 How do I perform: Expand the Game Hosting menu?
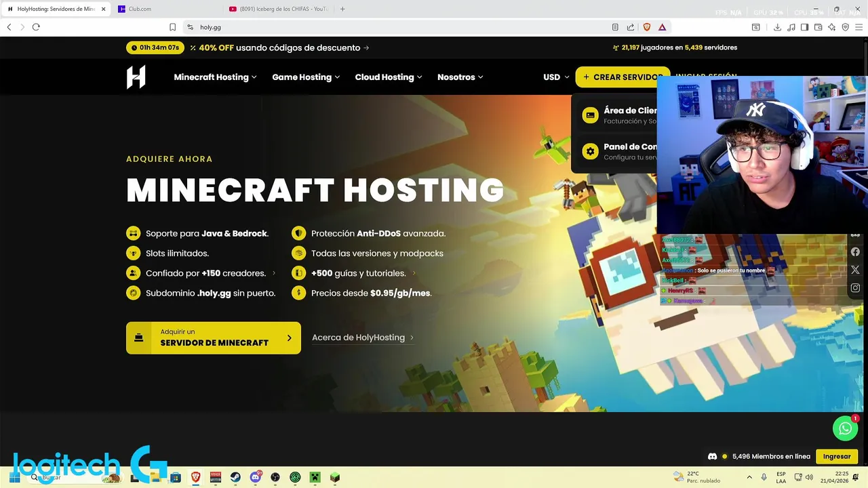point(306,77)
